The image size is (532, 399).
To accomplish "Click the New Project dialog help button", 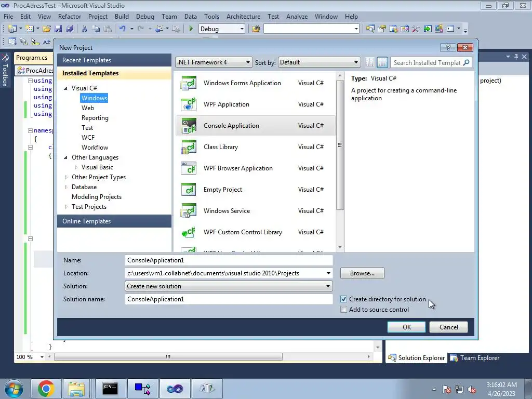I will coord(448,47).
